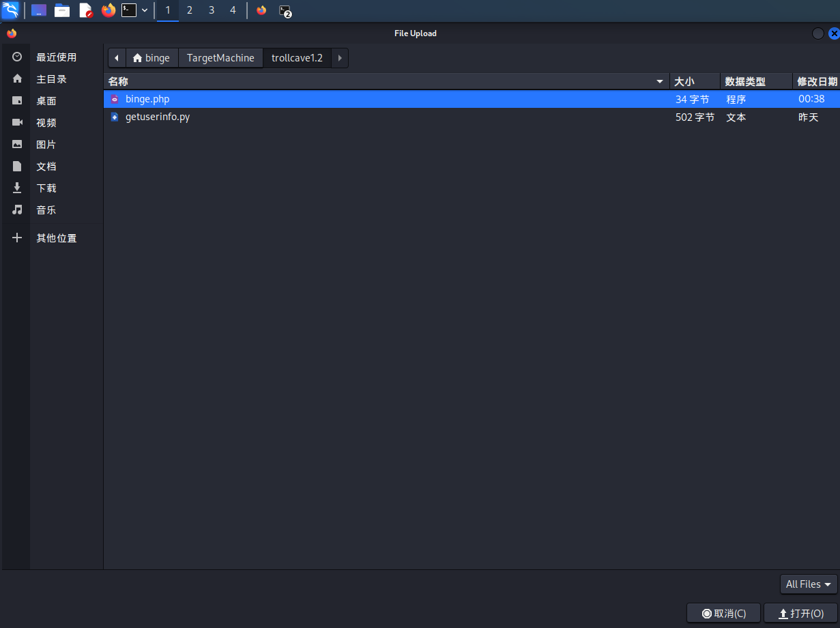This screenshot has height=628, width=840.
Task: Click the 昨天 modified date cell
Action: coord(808,117)
